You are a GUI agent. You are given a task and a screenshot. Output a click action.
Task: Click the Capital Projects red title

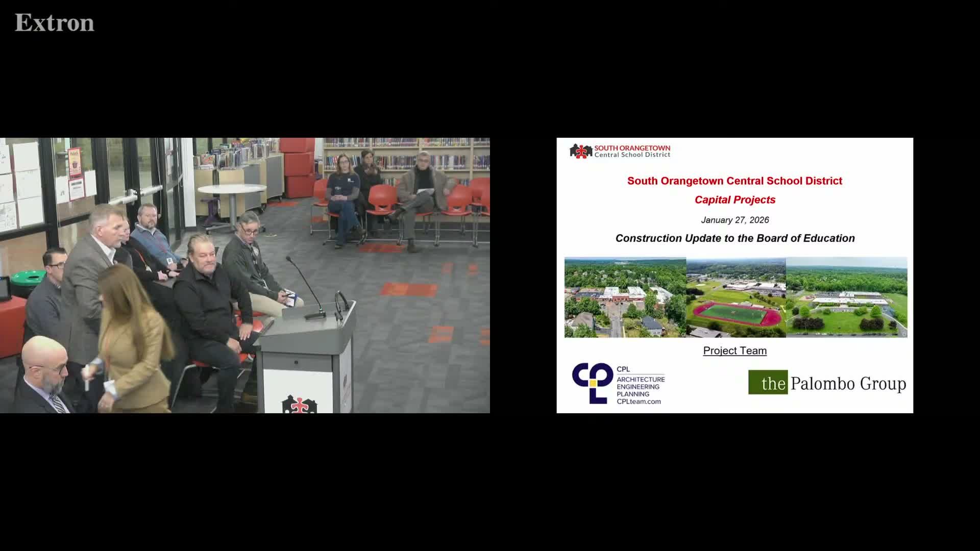[x=734, y=200]
